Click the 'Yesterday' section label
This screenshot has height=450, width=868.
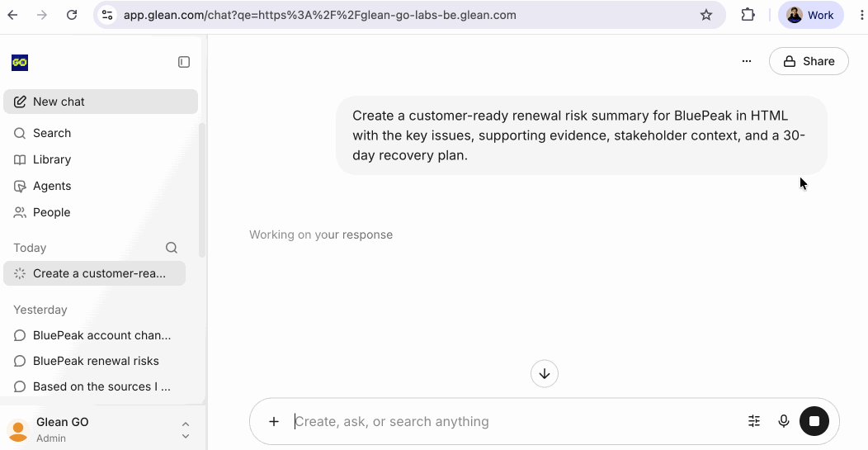click(40, 310)
